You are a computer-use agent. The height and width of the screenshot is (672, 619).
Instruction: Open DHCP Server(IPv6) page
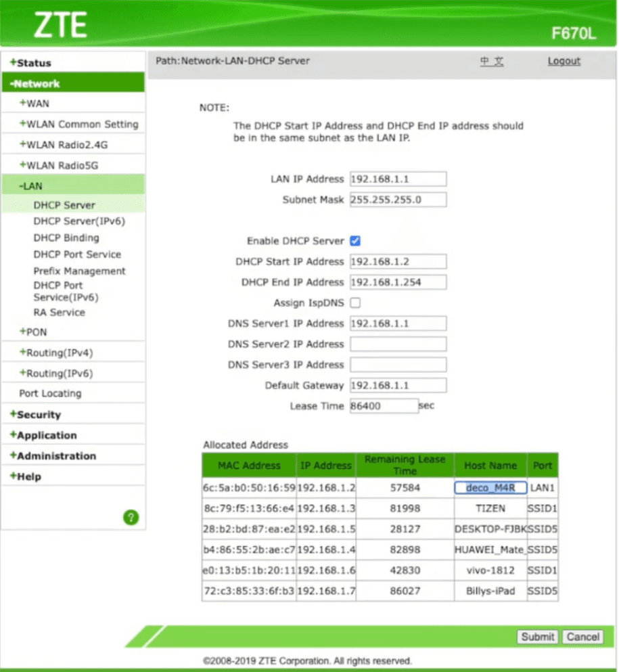(79, 221)
